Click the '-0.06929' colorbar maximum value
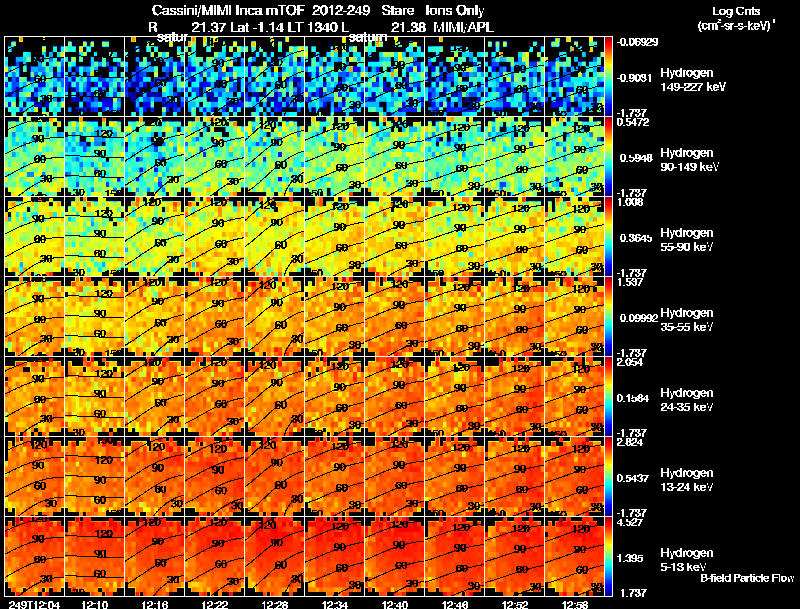The width and height of the screenshot is (800, 609). [637, 42]
